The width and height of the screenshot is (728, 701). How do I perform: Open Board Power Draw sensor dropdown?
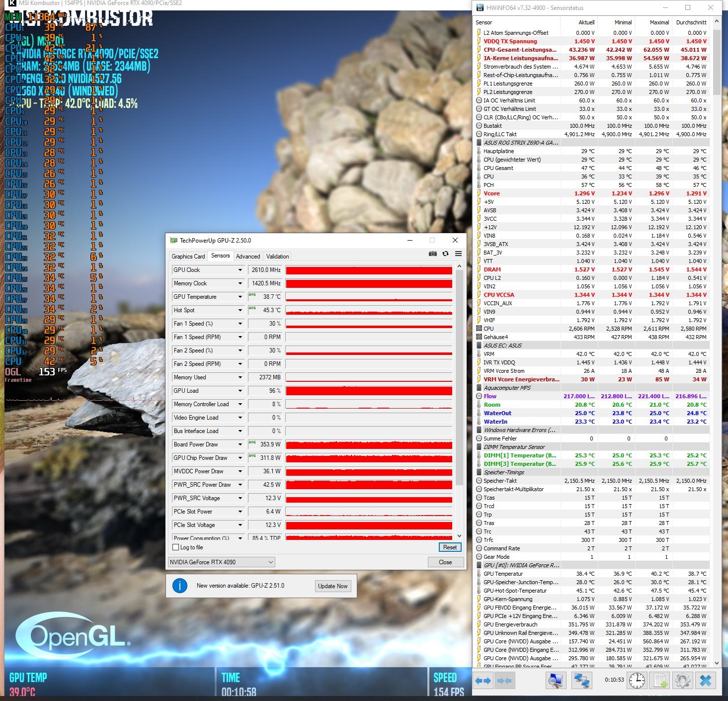click(x=240, y=444)
